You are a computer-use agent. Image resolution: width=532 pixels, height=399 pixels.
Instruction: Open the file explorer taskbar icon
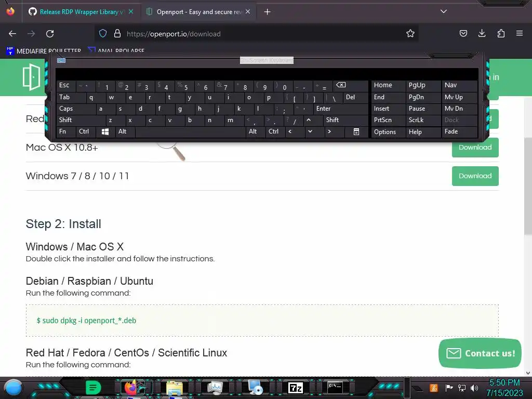click(x=175, y=388)
